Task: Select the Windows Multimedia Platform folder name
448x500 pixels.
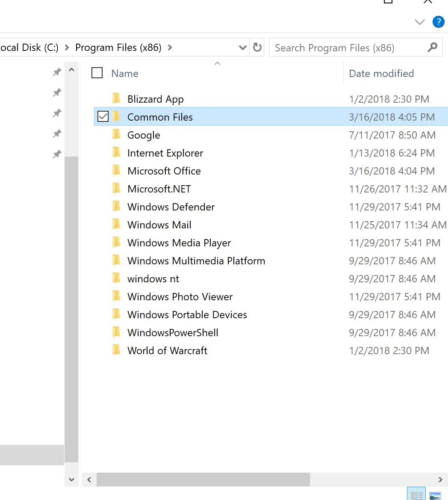Action: click(196, 261)
